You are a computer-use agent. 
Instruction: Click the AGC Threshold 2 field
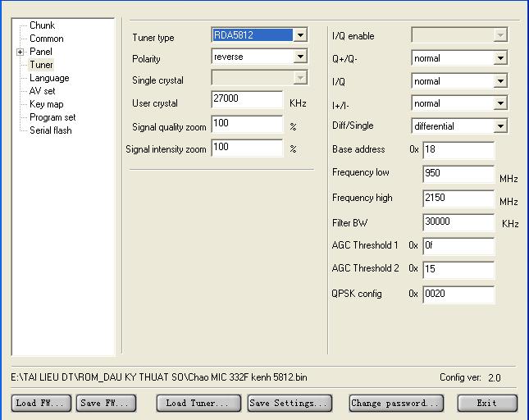(x=458, y=270)
